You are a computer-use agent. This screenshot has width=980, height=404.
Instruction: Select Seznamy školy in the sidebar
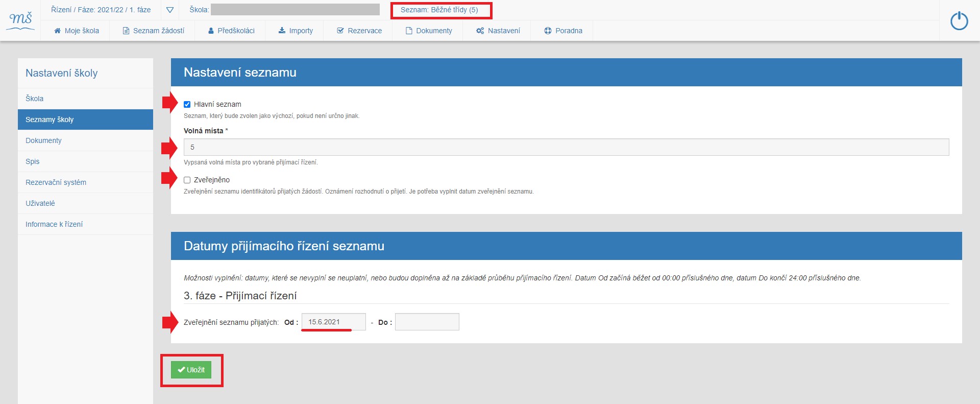85,120
